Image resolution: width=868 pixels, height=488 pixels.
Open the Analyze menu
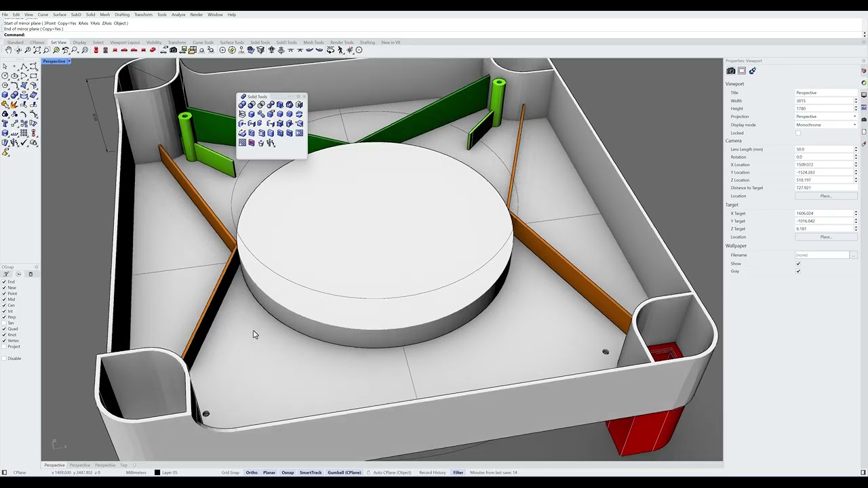[x=178, y=14]
